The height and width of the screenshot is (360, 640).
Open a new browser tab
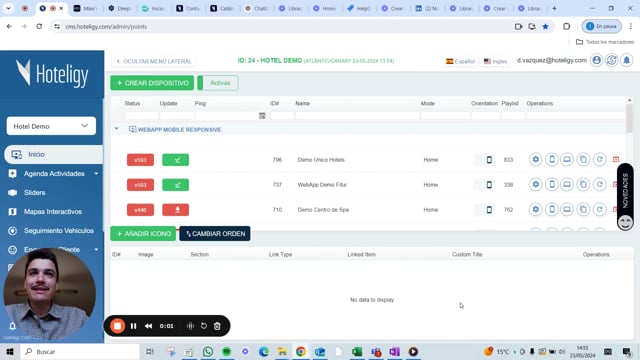point(554,8)
